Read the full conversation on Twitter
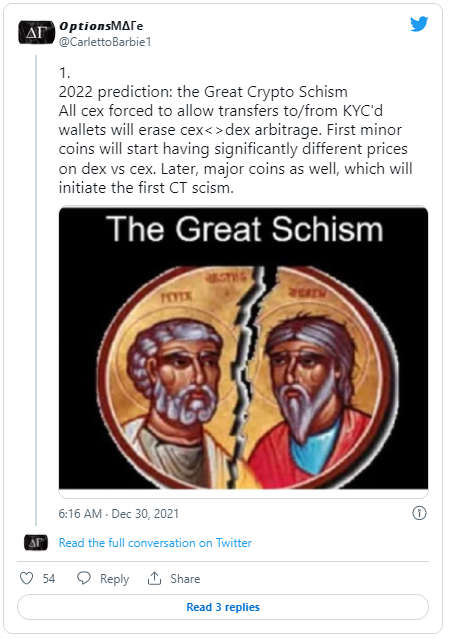This screenshot has height=639, width=449. [155, 543]
